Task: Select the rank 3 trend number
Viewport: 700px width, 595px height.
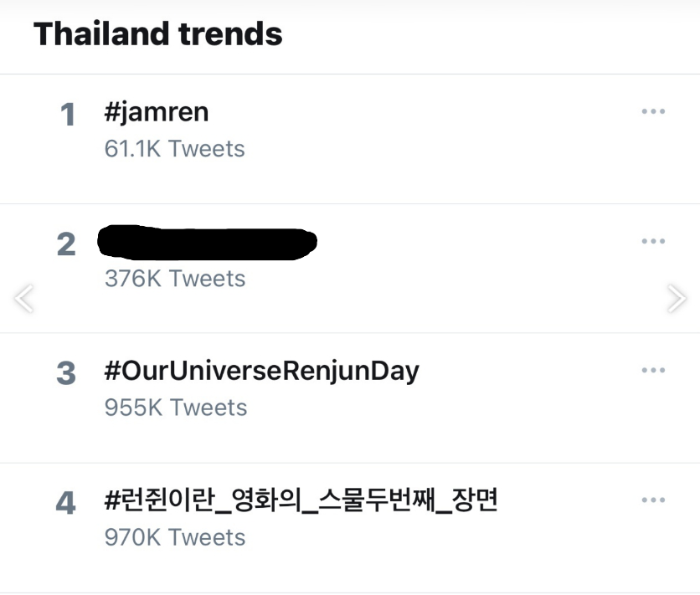Action: coord(66,373)
